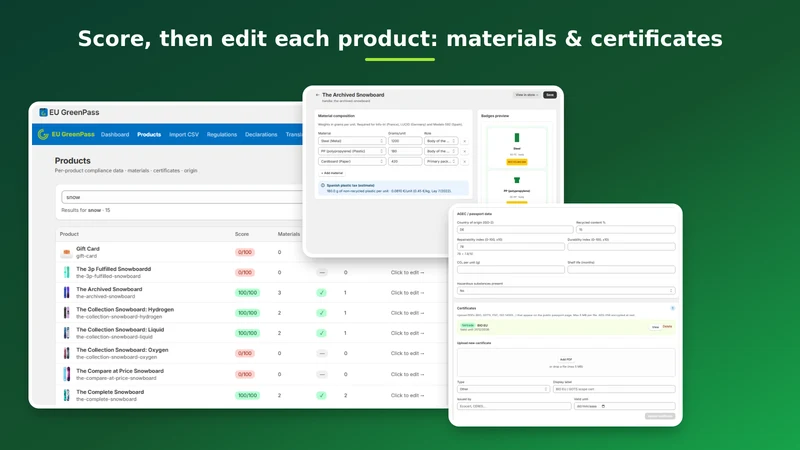Open the Primary pack... role dropdown
This screenshot has width=800, height=450.
pos(441,161)
